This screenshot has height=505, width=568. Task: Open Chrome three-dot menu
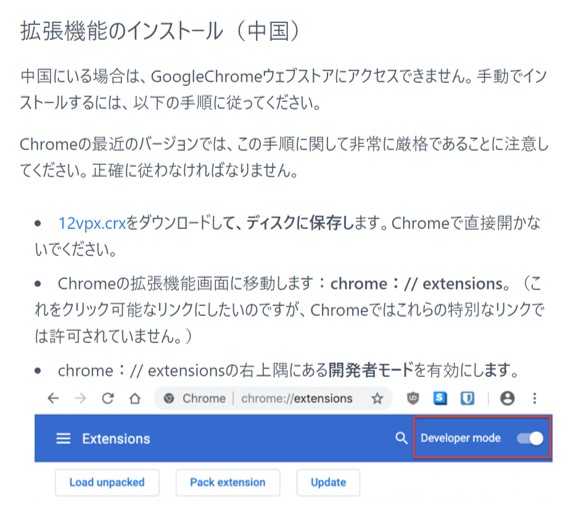click(x=535, y=398)
